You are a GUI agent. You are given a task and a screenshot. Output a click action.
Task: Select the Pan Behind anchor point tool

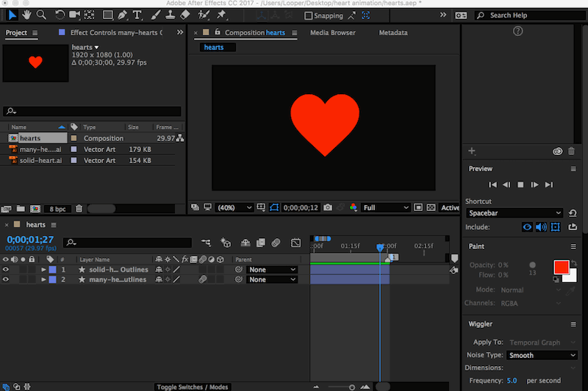pyautogui.click(x=89, y=15)
